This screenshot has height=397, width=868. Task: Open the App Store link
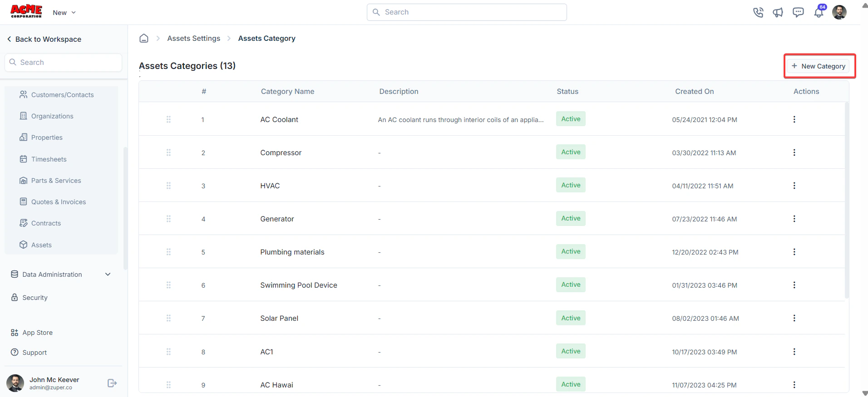tap(32, 333)
